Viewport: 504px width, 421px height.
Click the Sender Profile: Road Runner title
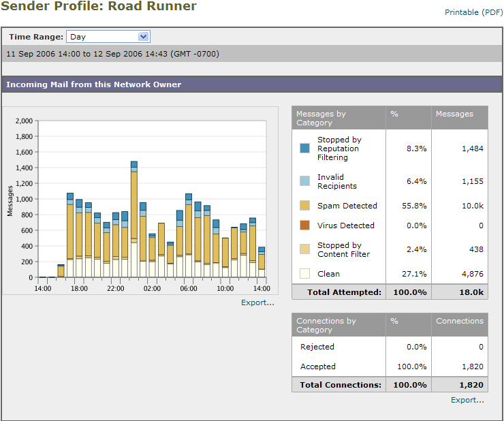pyautogui.click(x=98, y=6)
